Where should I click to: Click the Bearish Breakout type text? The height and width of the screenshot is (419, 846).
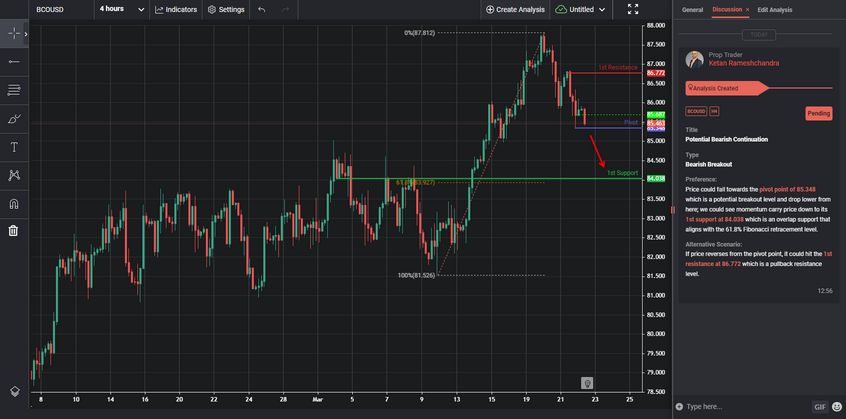[x=708, y=164]
